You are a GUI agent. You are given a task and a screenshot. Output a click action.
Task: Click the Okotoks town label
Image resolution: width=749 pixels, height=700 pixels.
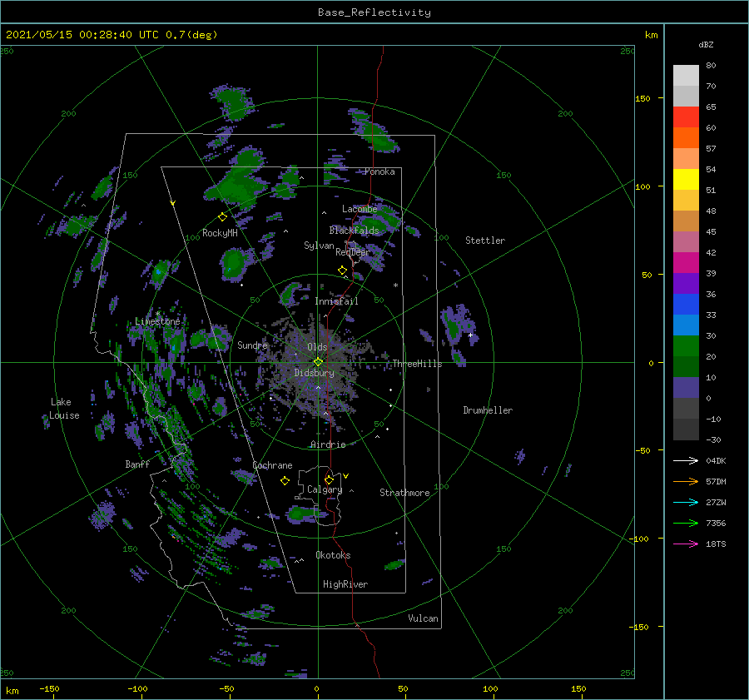coord(333,556)
